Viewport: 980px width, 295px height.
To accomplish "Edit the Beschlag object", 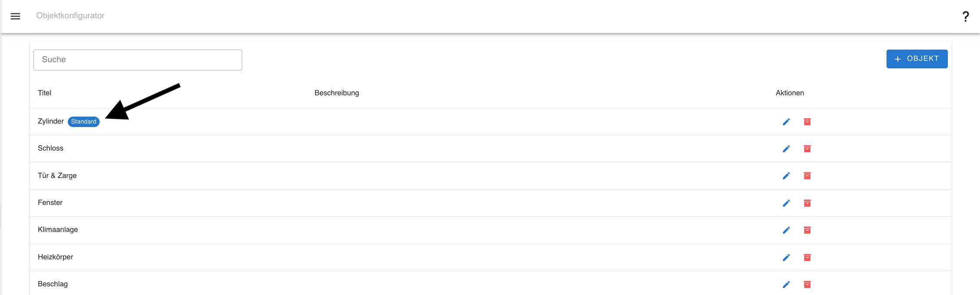I will [x=786, y=285].
